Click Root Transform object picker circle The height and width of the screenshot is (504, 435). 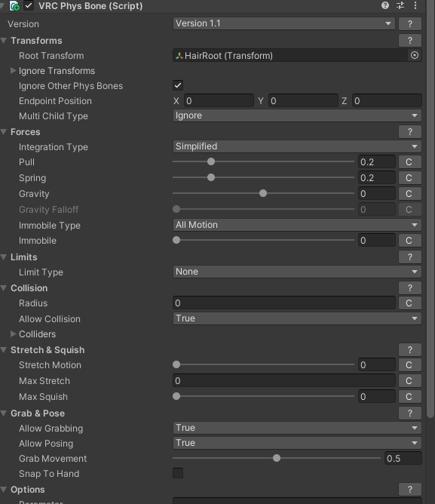415,55
